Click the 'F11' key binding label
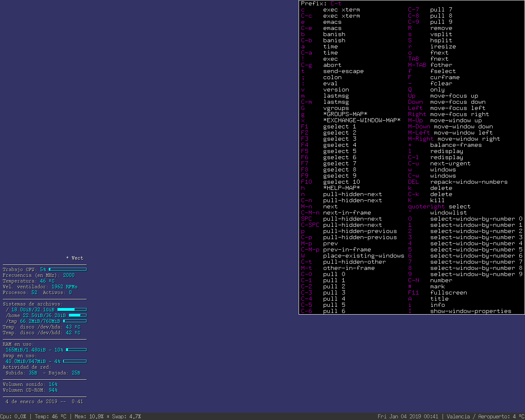 point(413,292)
